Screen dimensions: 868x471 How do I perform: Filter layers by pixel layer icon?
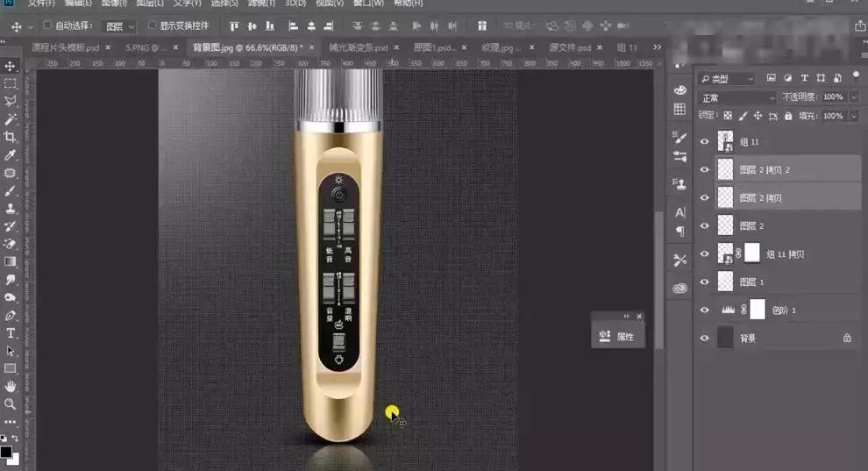[x=772, y=78]
